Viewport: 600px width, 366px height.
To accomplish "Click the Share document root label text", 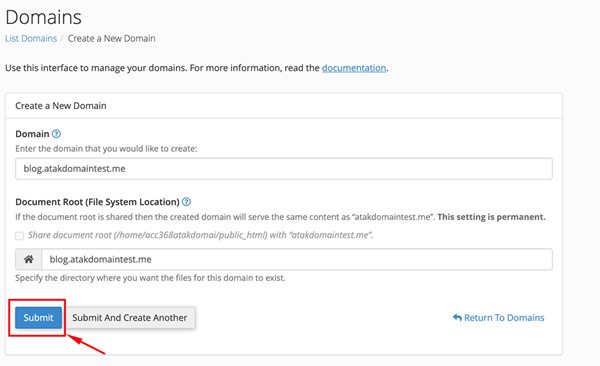I will point(201,235).
